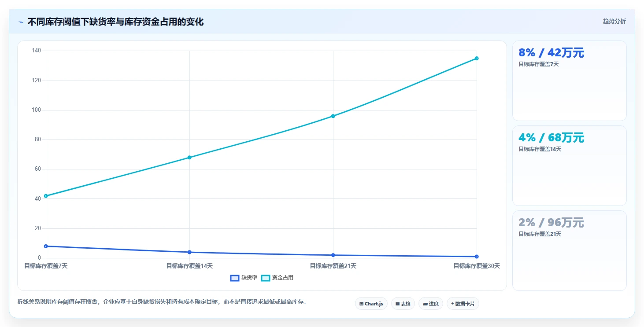
Task: Toggle the 缺货率 legend item
Action: 244,278
